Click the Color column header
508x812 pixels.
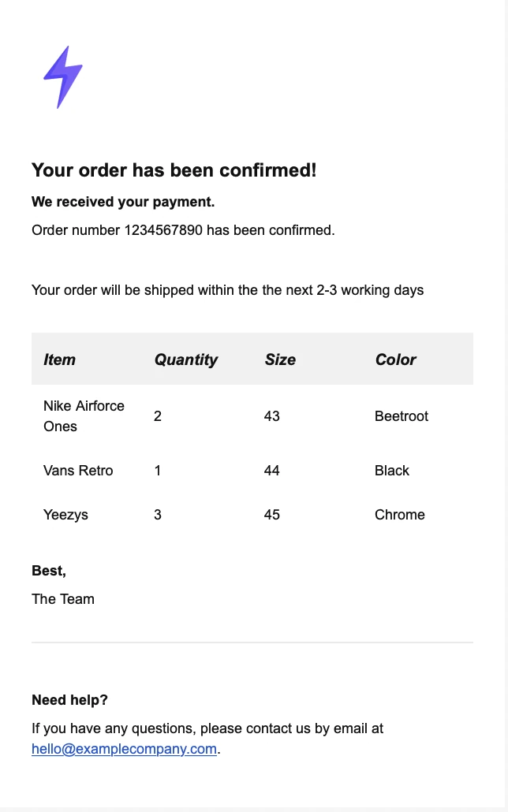(x=395, y=359)
